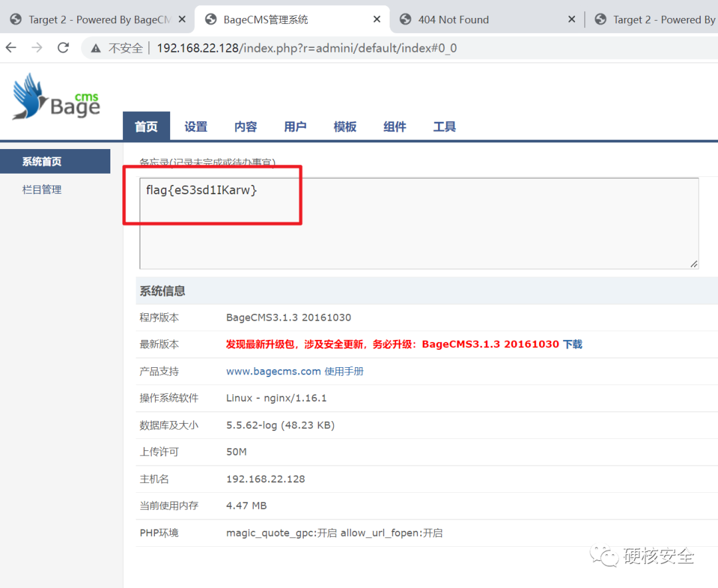
Task: Switch to the last Target 2 tab
Action: (654, 19)
